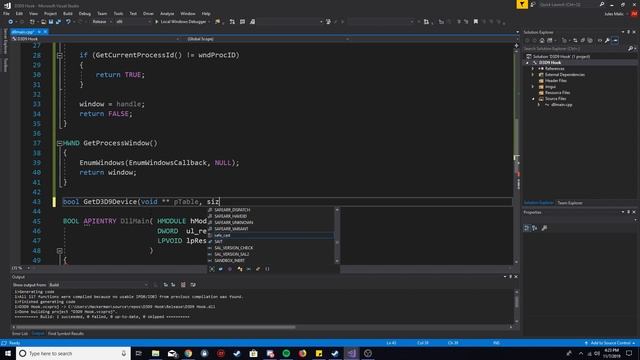Expand the References node
This screenshot has height=360, width=640.
533,69
